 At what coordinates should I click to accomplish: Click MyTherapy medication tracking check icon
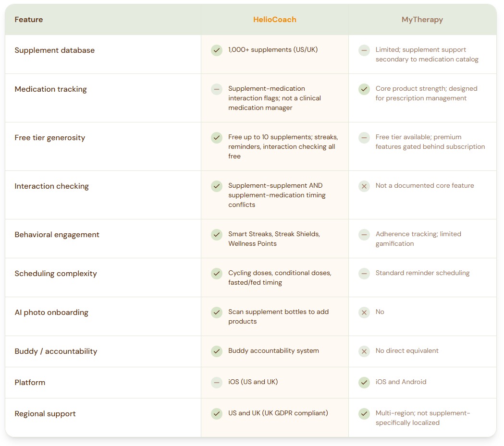pyautogui.click(x=364, y=89)
